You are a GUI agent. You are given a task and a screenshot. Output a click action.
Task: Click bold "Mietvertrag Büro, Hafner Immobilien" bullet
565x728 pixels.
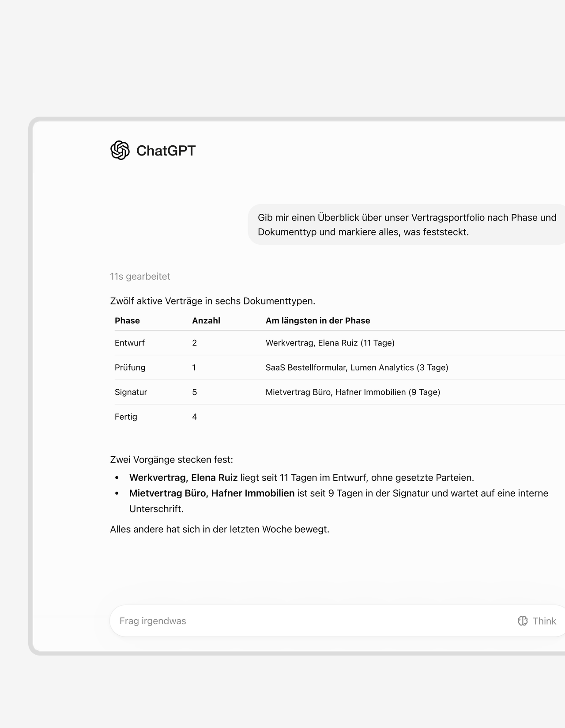tap(212, 493)
